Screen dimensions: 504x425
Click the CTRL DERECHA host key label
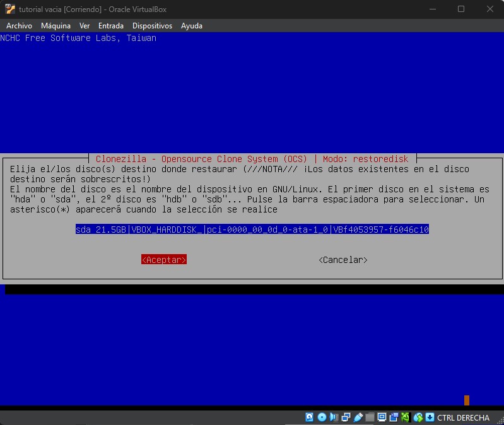(x=463, y=417)
